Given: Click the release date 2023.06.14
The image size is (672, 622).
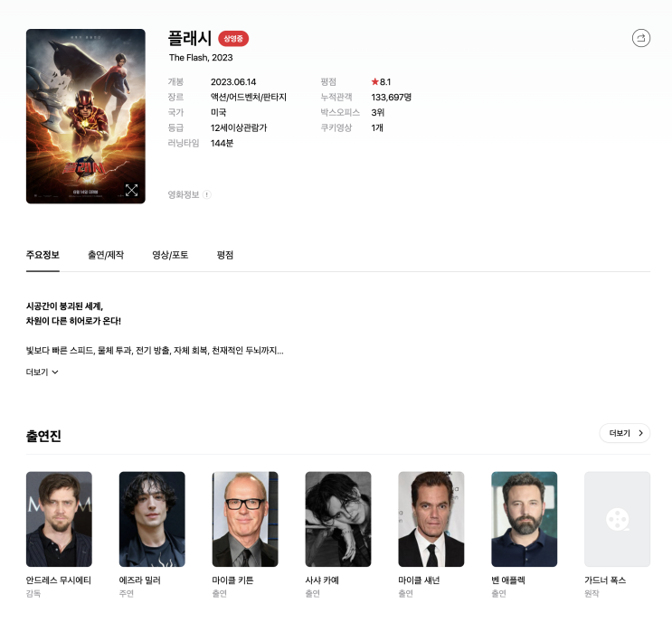Looking at the screenshot, I should [x=233, y=82].
